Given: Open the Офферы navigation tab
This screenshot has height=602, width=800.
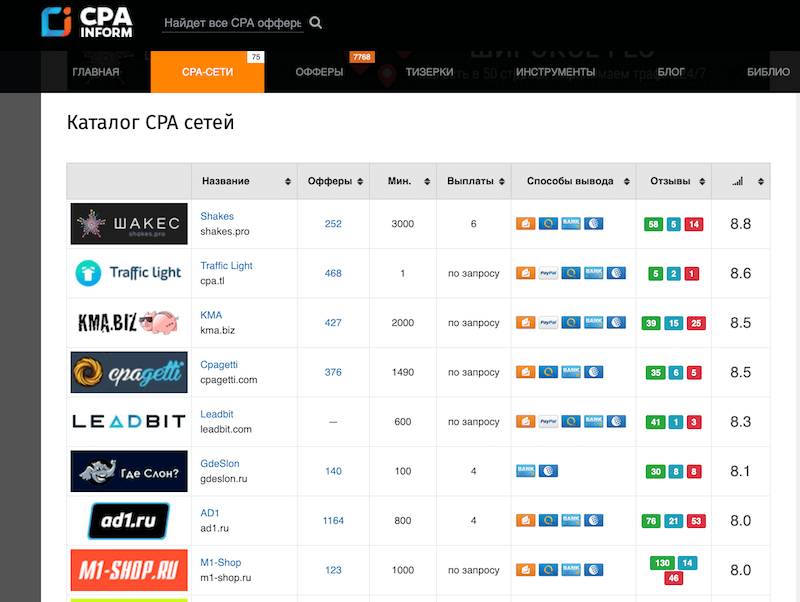Looking at the screenshot, I should tap(320, 72).
